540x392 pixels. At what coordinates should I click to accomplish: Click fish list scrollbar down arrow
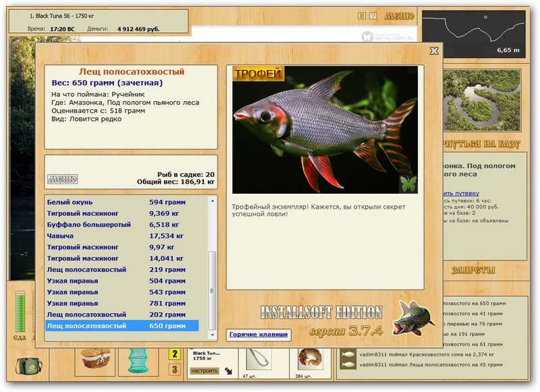[x=213, y=335]
